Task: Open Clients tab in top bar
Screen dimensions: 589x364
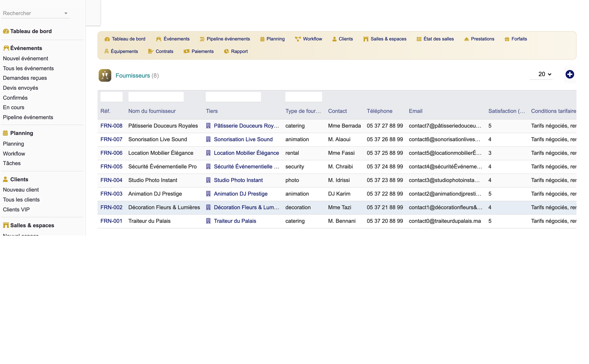Action: pos(343,39)
